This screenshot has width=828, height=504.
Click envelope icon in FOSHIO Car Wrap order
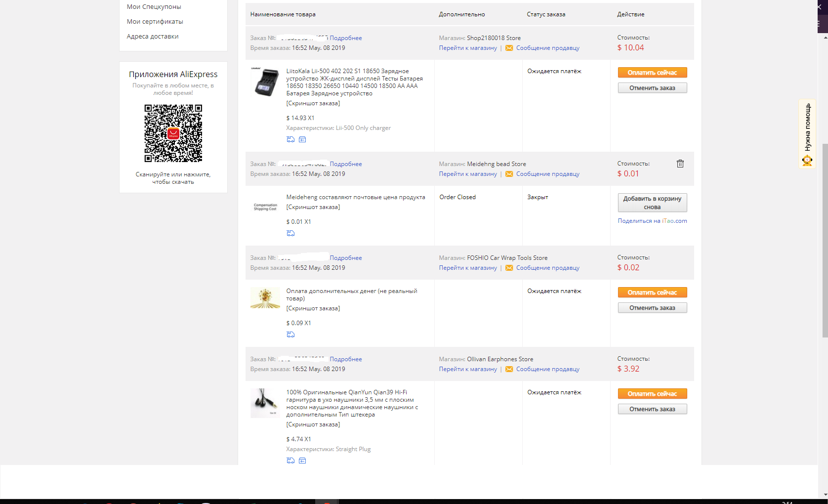(x=509, y=268)
